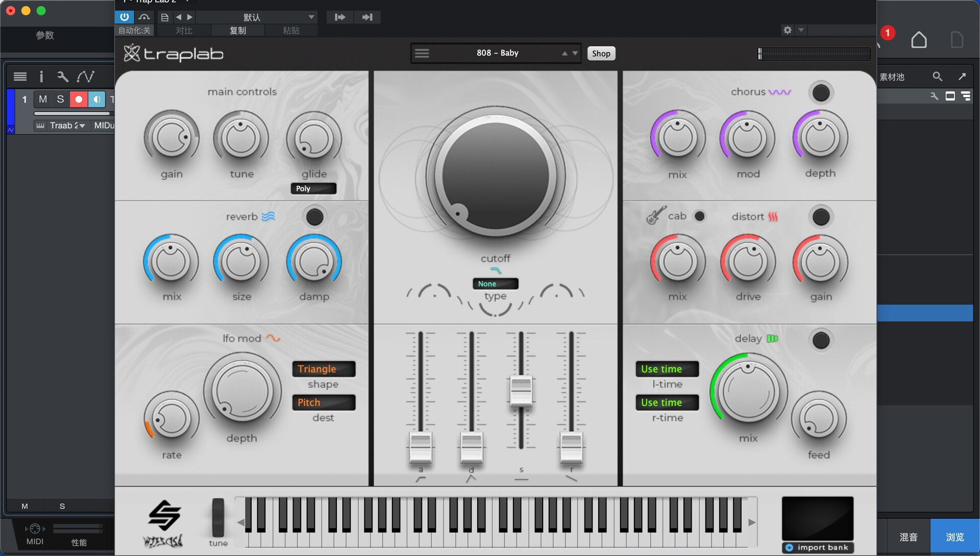This screenshot has width=980, height=556.
Task: Click the import bank button
Action: (x=817, y=547)
